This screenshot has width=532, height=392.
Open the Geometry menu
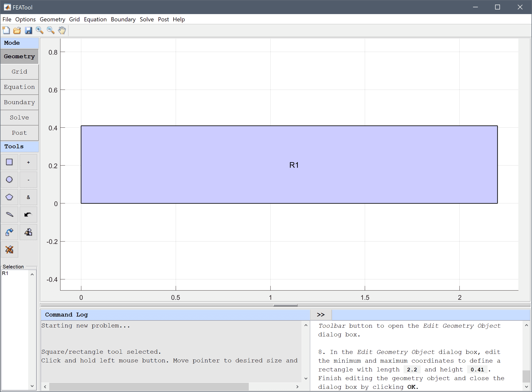coord(52,19)
